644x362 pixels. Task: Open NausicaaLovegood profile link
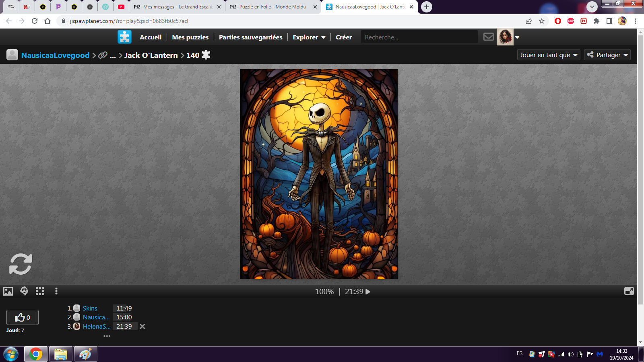(55, 55)
